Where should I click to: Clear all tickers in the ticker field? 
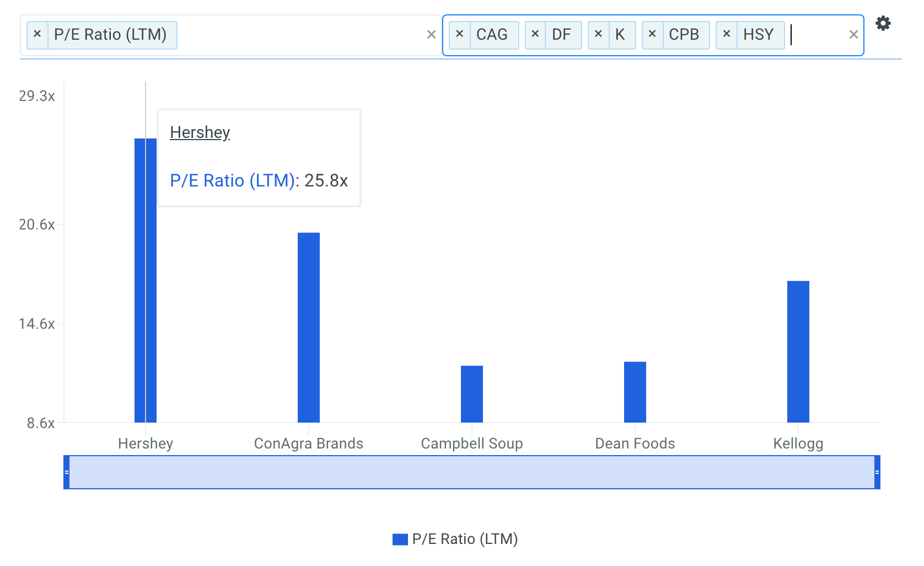point(853,35)
